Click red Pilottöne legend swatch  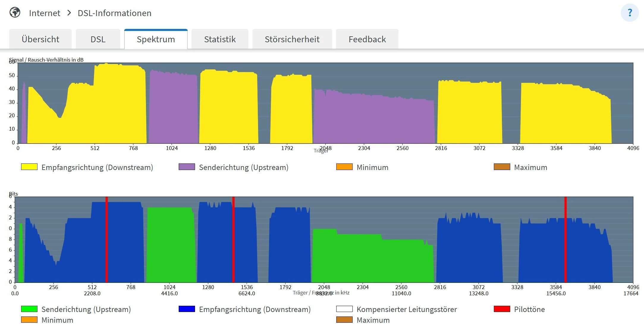click(x=502, y=309)
